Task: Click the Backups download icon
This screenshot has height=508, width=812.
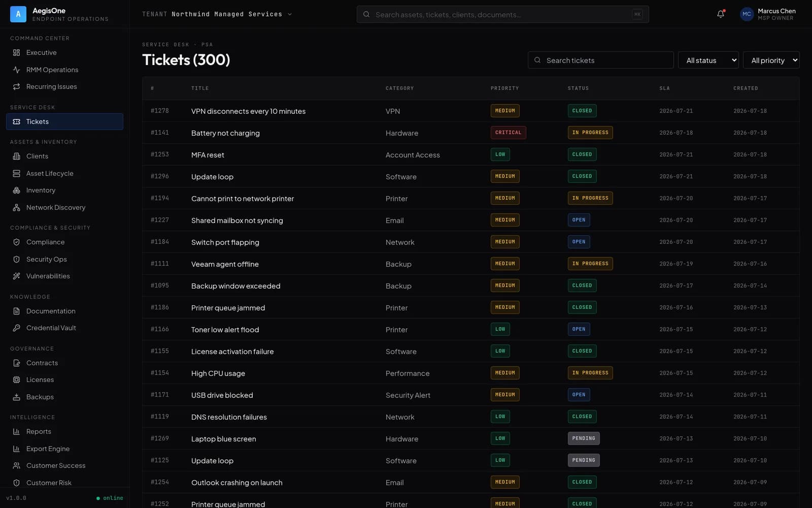Action: coord(16,397)
